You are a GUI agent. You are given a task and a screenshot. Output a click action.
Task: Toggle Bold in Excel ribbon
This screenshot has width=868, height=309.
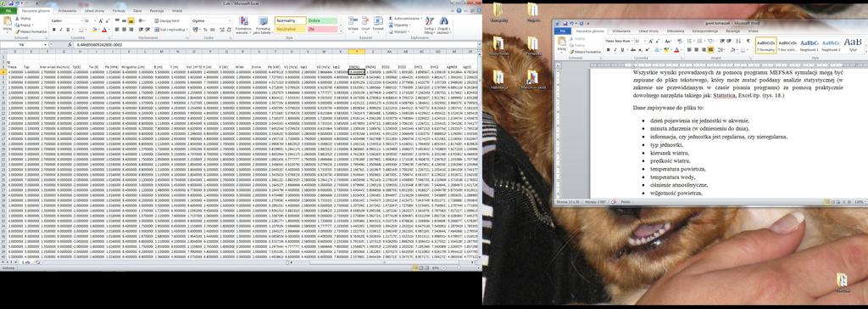pos(54,30)
